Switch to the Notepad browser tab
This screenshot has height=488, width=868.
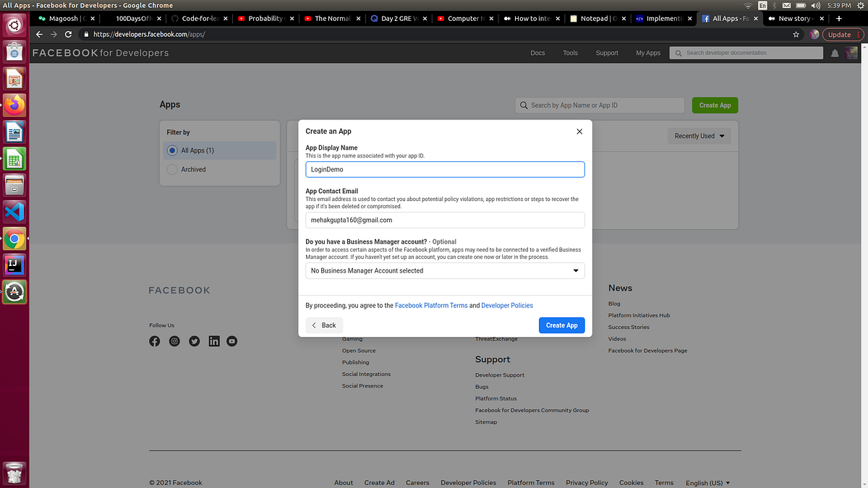coord(595,19)
